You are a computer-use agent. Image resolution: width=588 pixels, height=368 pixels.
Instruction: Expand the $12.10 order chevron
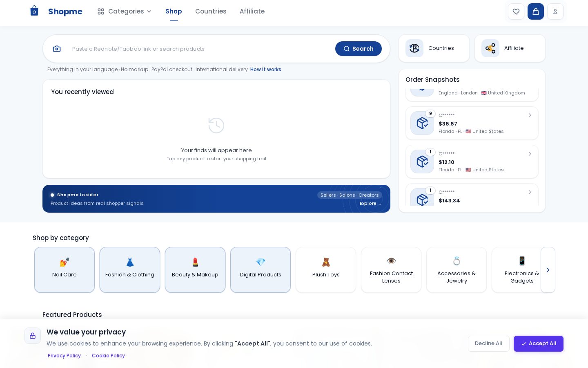point(530,154)
